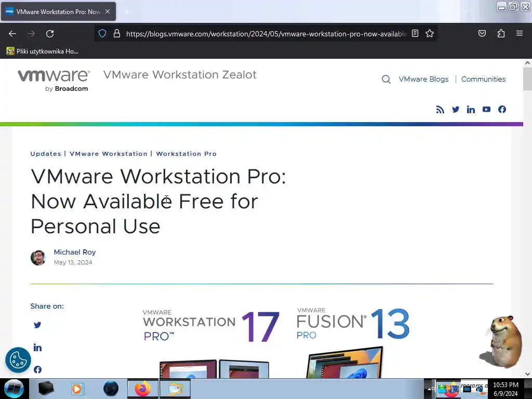Click the article headline text
This screenshot has width=532, height=399.
pos(158,201)
